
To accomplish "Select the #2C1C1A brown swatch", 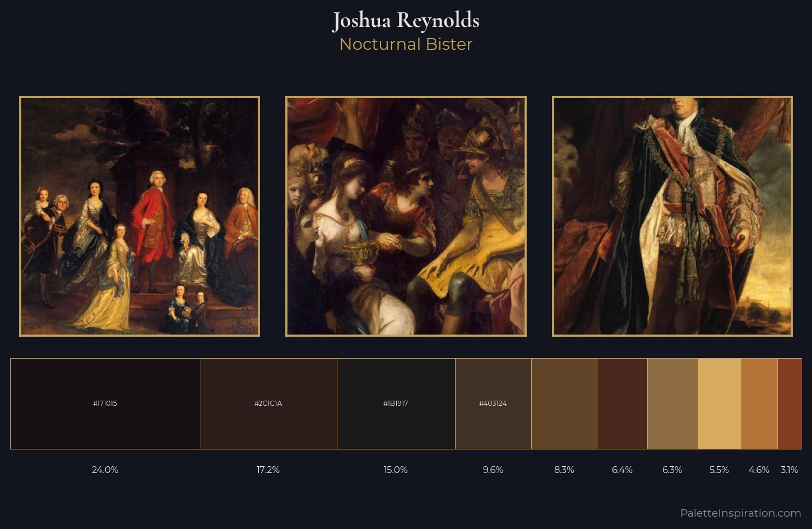I will [269, 403].
